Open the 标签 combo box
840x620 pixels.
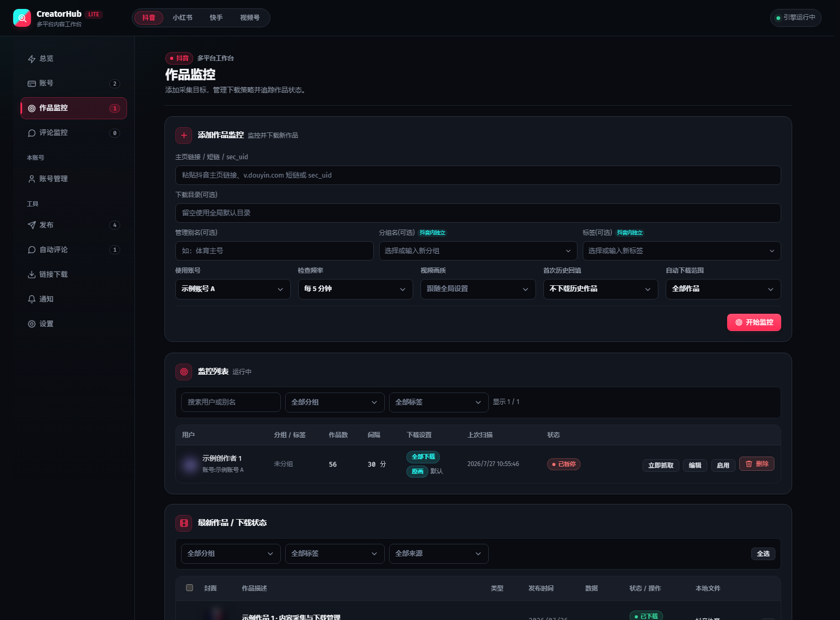(681, 251)
